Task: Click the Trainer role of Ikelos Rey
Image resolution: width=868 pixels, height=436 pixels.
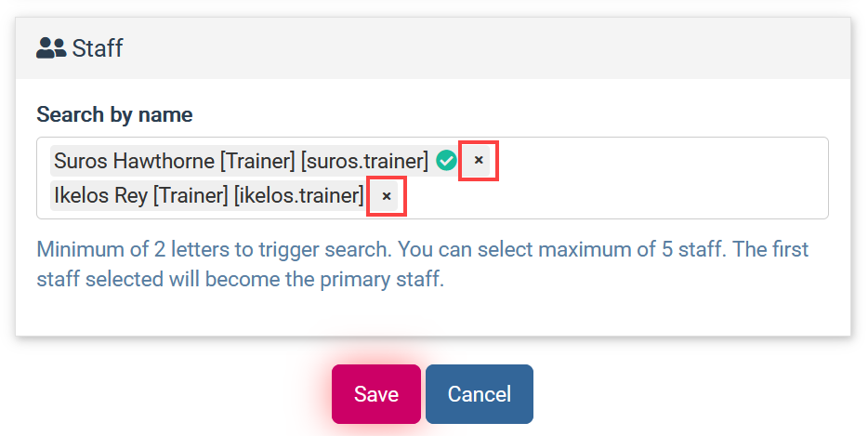Action: pyautogui.click(x=191, y=195)
